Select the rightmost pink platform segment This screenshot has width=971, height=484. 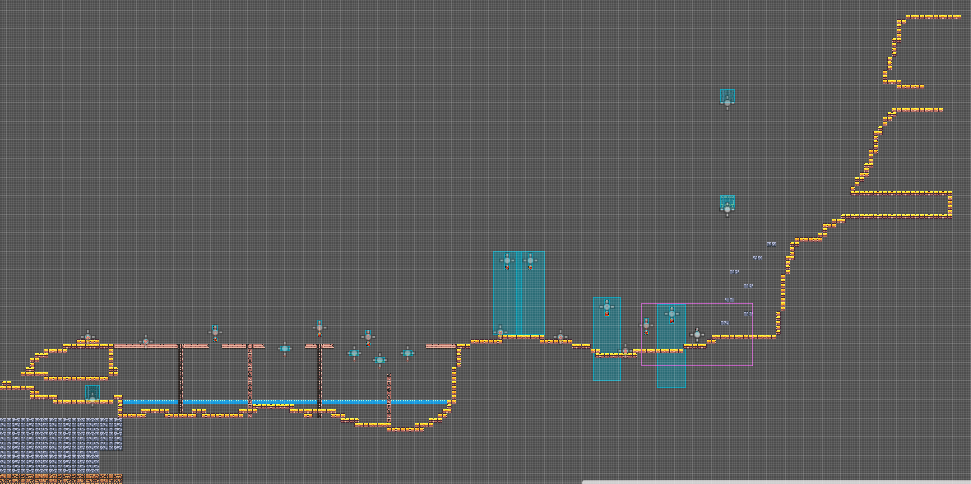[440, 346]
